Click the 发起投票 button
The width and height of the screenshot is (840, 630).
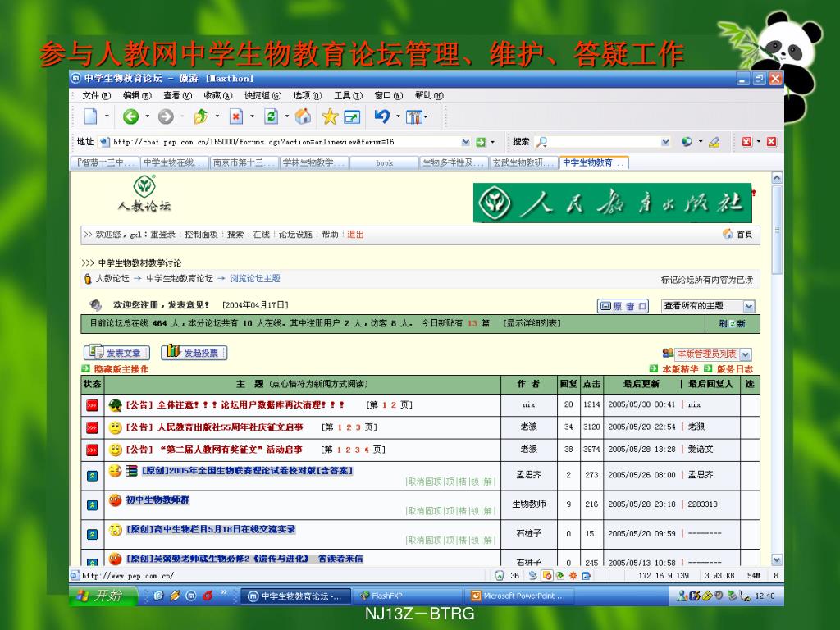pyautogui.click(x=194, y=353)
